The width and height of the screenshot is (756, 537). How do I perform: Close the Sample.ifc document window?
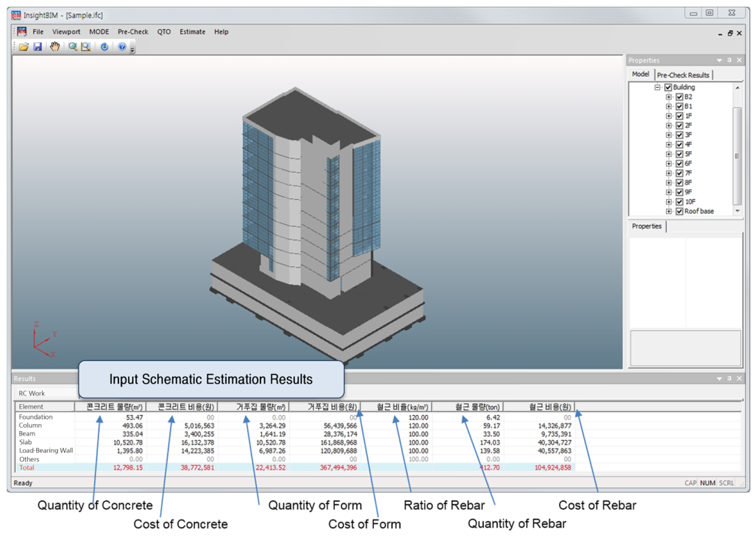pyautogui.click(x=739, y=33)
